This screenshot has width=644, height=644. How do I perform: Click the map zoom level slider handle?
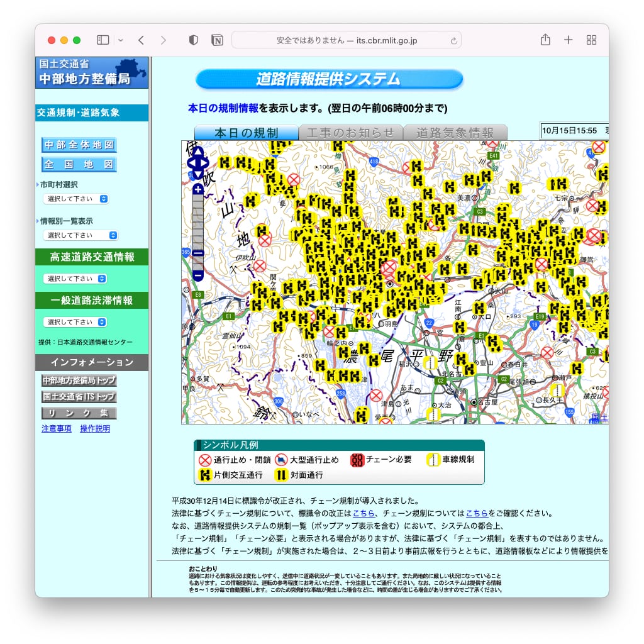click(x=198, y=253)
